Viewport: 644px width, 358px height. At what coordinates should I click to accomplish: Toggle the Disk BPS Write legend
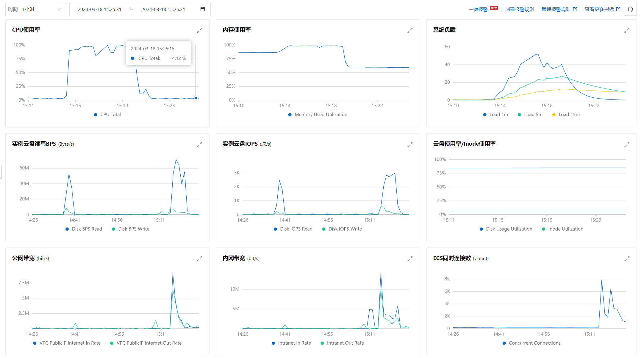(130, 229)
